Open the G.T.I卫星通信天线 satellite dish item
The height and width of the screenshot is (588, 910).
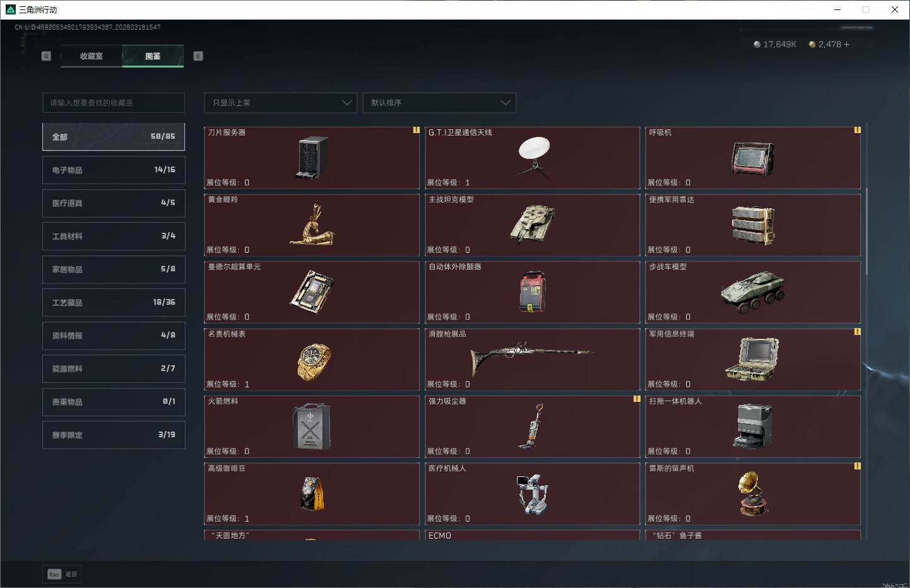pos(533,158)
